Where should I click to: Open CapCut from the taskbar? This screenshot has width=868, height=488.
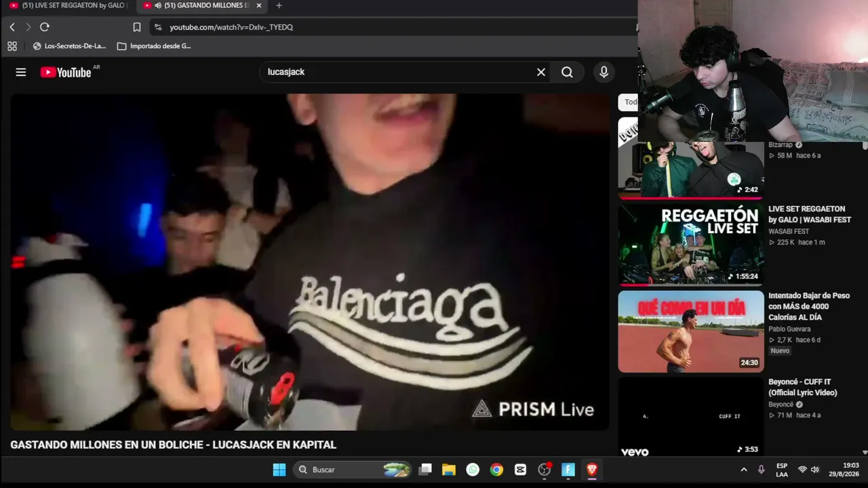[520, 470]
